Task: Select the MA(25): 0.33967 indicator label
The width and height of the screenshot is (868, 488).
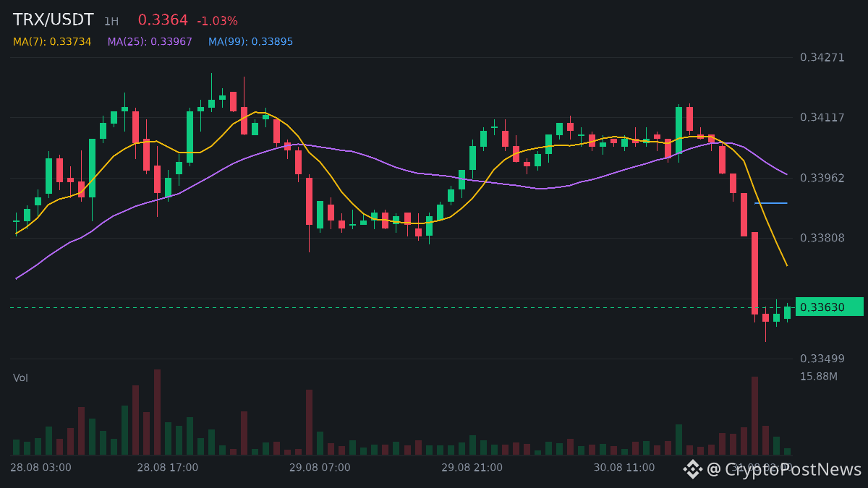Action: 150,42
